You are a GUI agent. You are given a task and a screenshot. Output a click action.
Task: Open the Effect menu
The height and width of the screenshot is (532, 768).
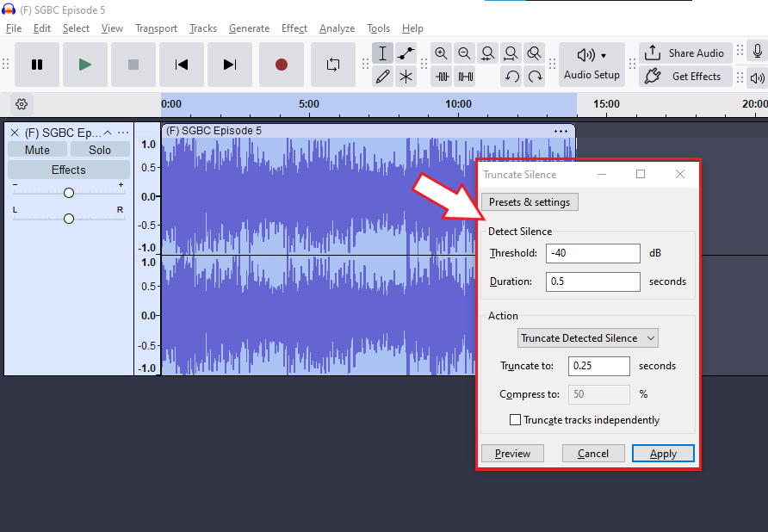click(294, 28)
